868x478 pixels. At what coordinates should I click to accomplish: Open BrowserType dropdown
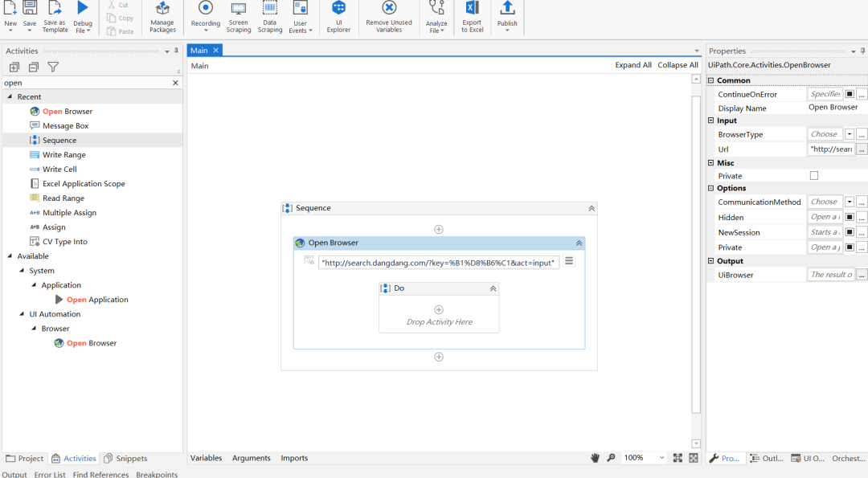pos(850,134)
